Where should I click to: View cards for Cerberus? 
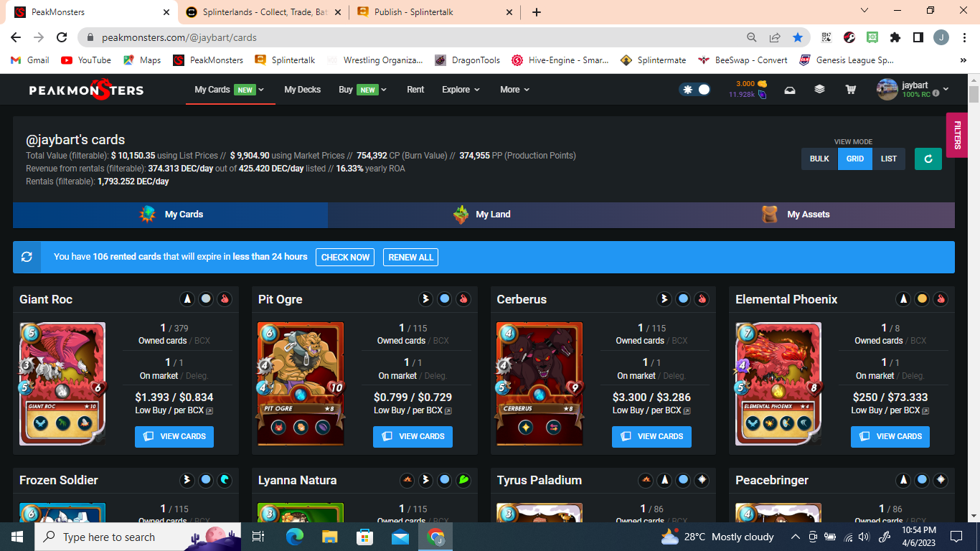pyautogui.click(x=651, y=436)
